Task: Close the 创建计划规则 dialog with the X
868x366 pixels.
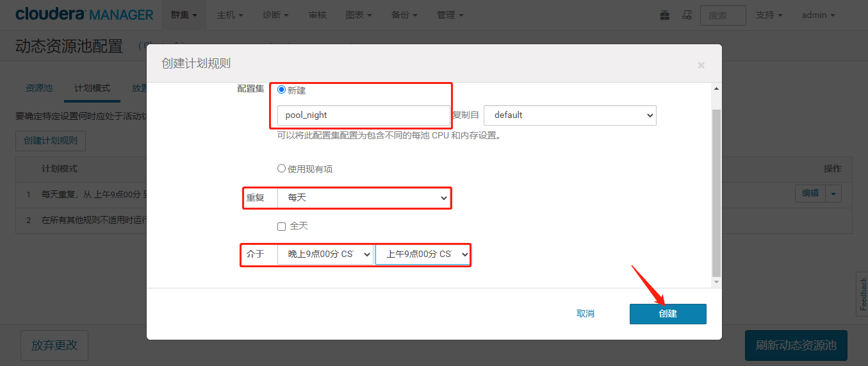Action: coord(701,65)
